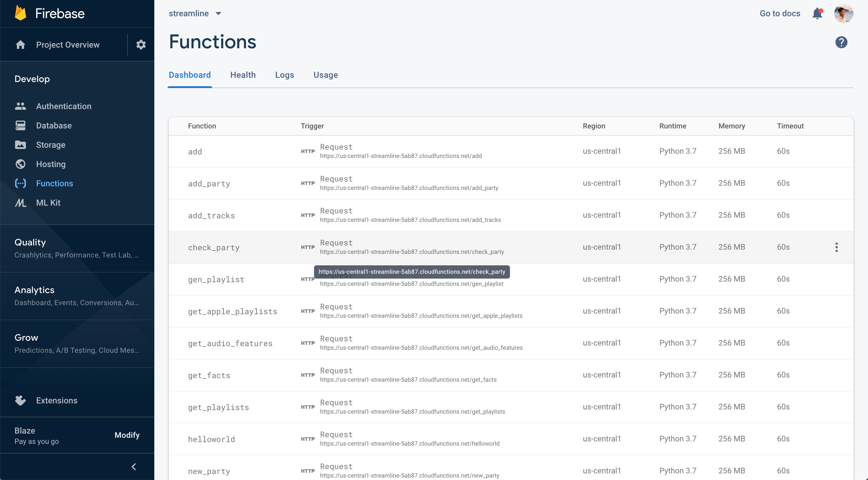Open check_party row three-dot menu

[x=836, y=247]
